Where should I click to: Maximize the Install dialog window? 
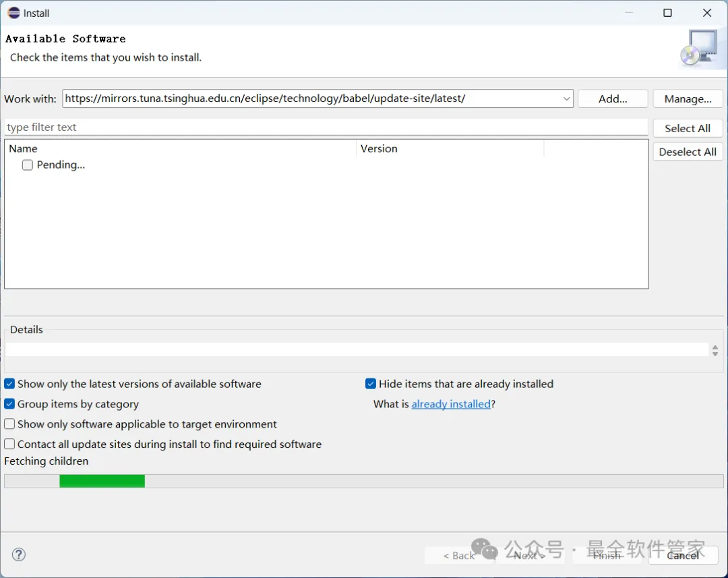(667, 13)
